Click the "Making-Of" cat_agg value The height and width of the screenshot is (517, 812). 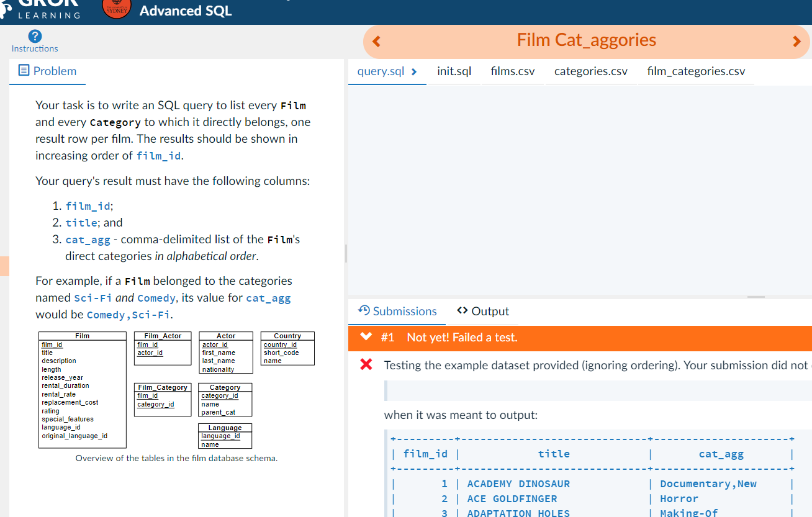(x=689, y=513)
